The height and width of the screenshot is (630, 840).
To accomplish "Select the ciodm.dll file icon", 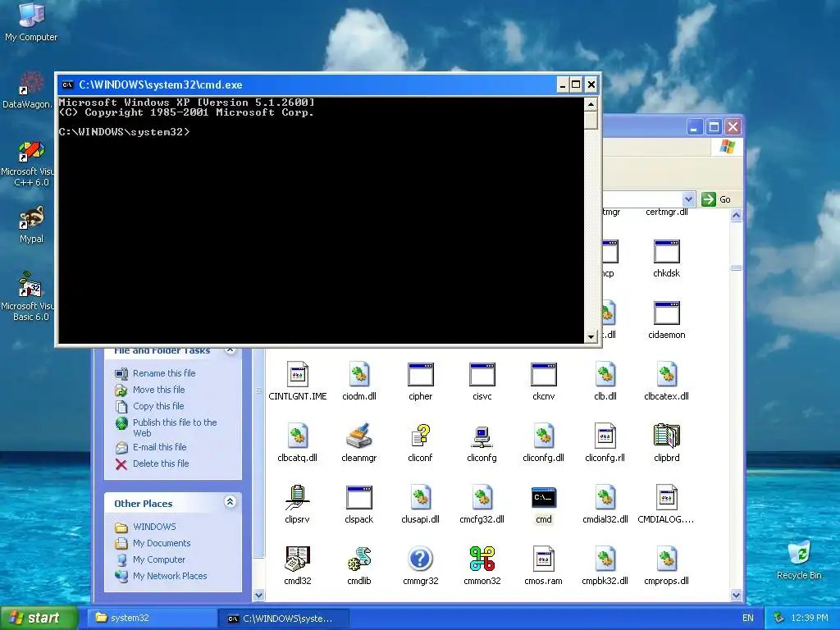I will (x=359, y=374).
